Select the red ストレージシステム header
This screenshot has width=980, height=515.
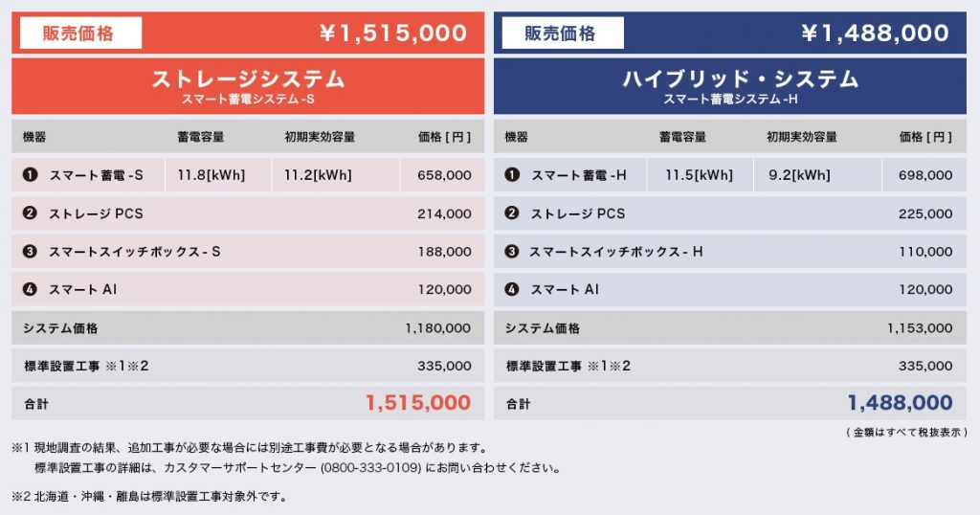pos(248,85)
